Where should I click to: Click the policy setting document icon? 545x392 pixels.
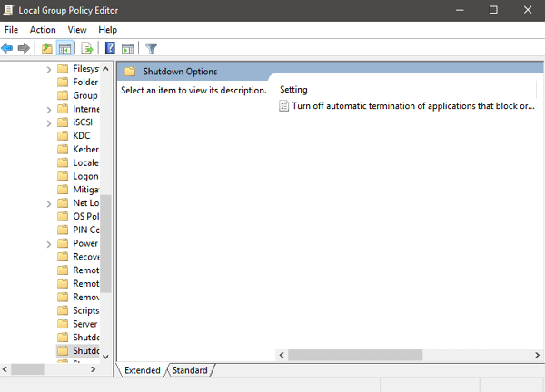(x=284, y=106)
